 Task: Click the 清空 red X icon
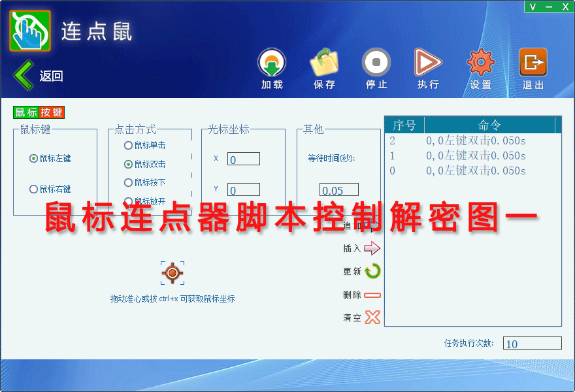tap(372, 318)
